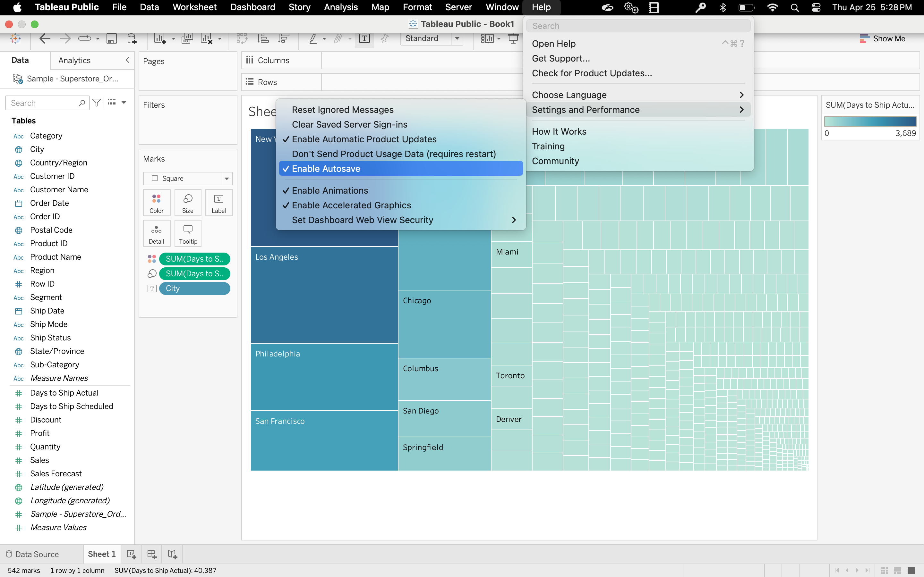Click the data pane search field

pos(44,103)
